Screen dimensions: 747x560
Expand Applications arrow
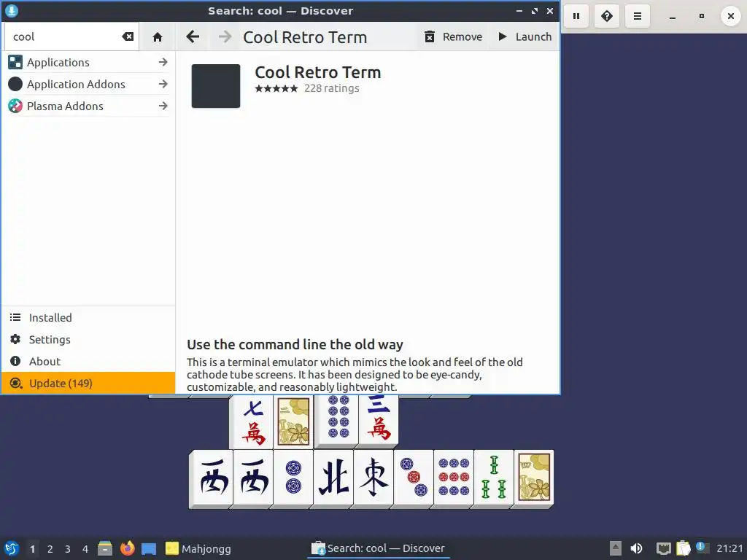pos(163,63)
